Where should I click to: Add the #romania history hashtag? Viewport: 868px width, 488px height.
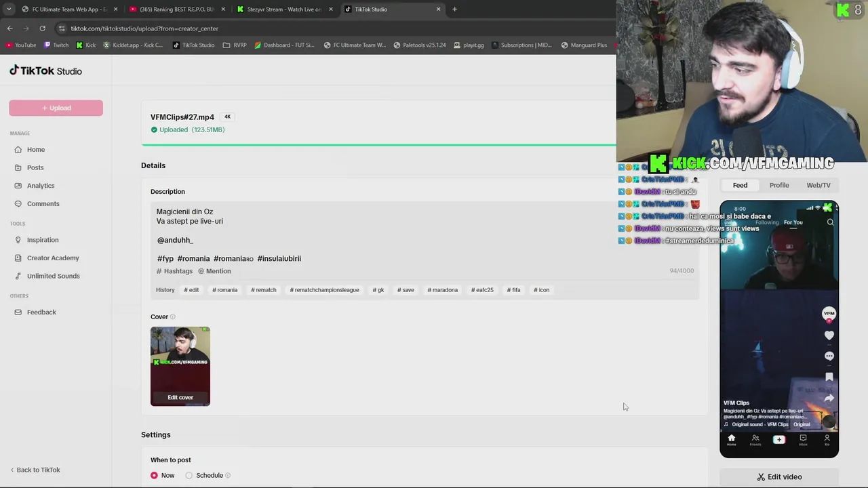pyautogui.click(x=224, y=290)
